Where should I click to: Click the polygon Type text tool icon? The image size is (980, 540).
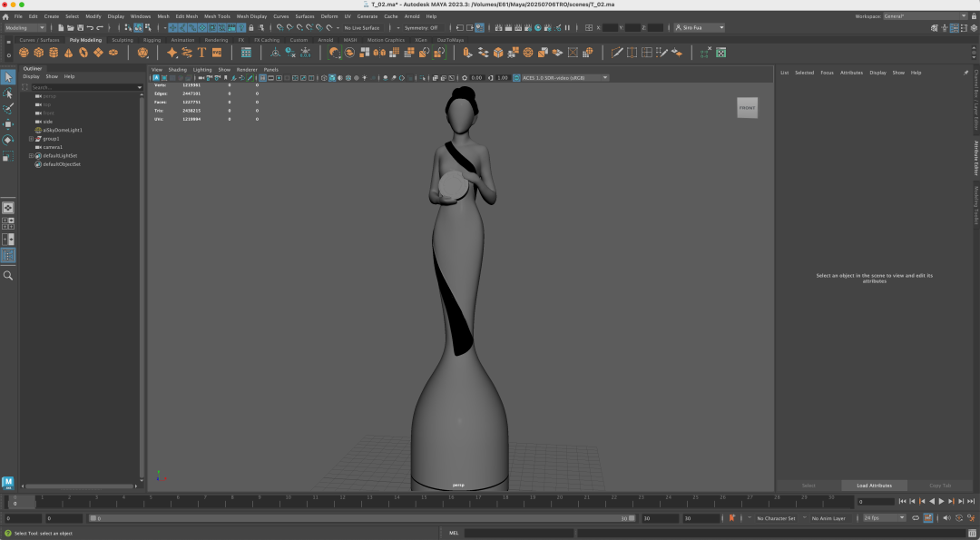tap(201, 53)
